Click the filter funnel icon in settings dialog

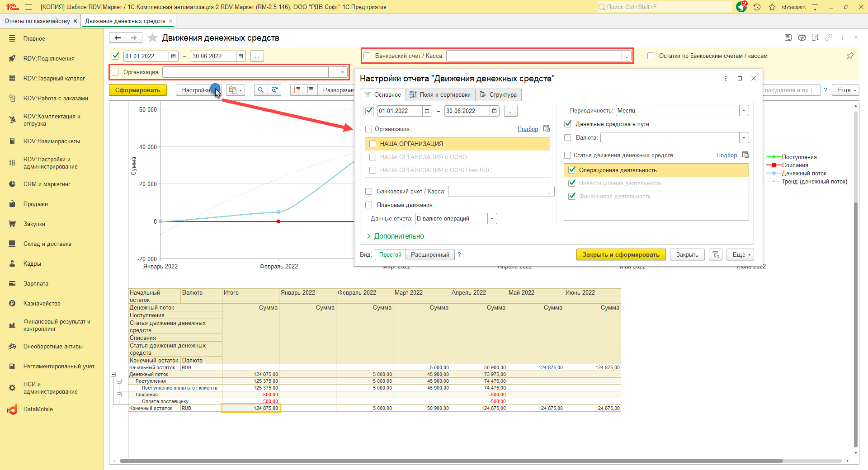point(716,255)
